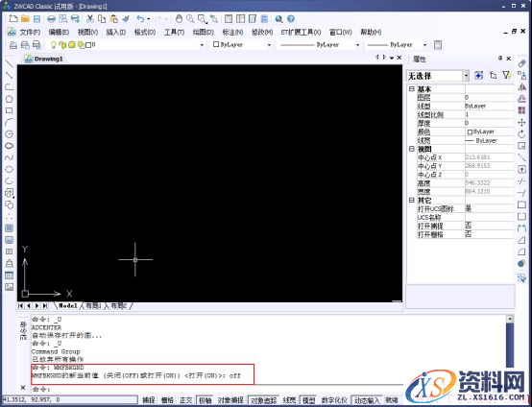
Task: Click the scissors Cut icon
Action: coord(90,18)
